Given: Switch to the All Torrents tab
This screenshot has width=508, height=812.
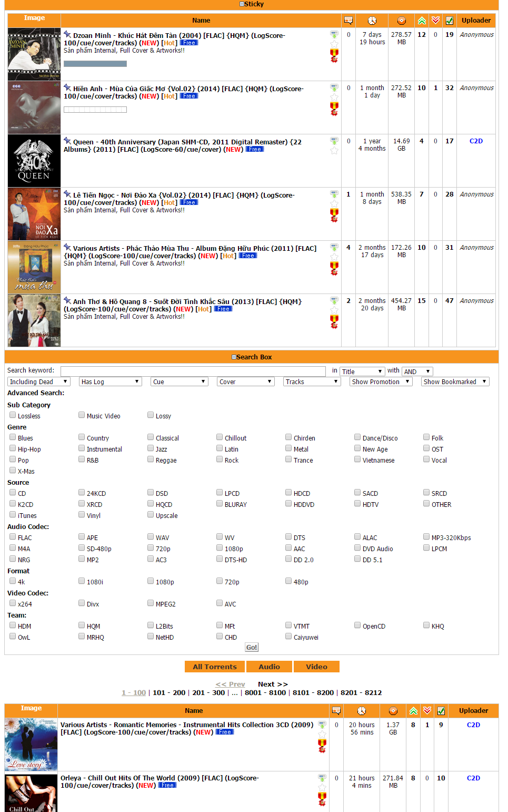Looking at the screenshot, I should pos(215,667).
